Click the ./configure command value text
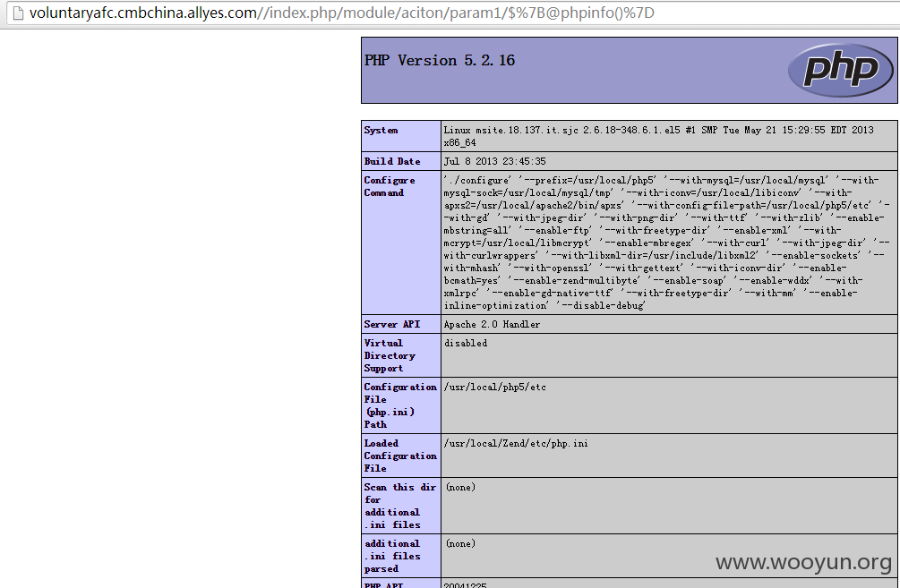 (x=666, y=243)
